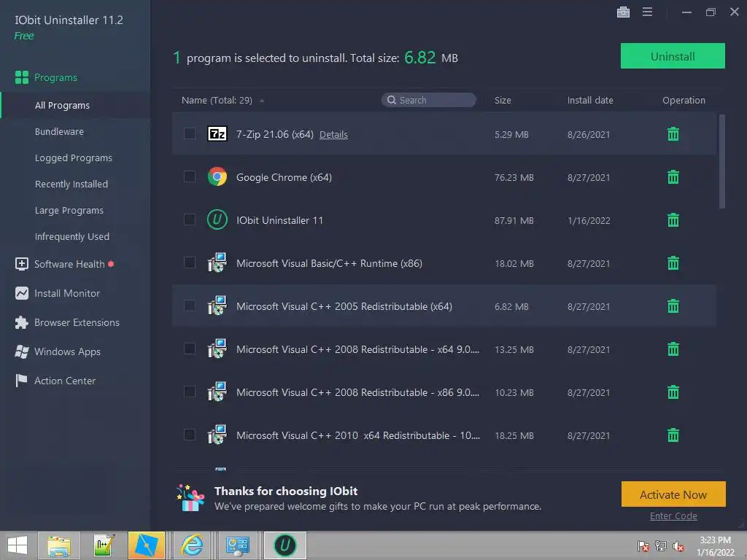Click the trash icon for IObit Uninstaller 11

coord(673,220)
